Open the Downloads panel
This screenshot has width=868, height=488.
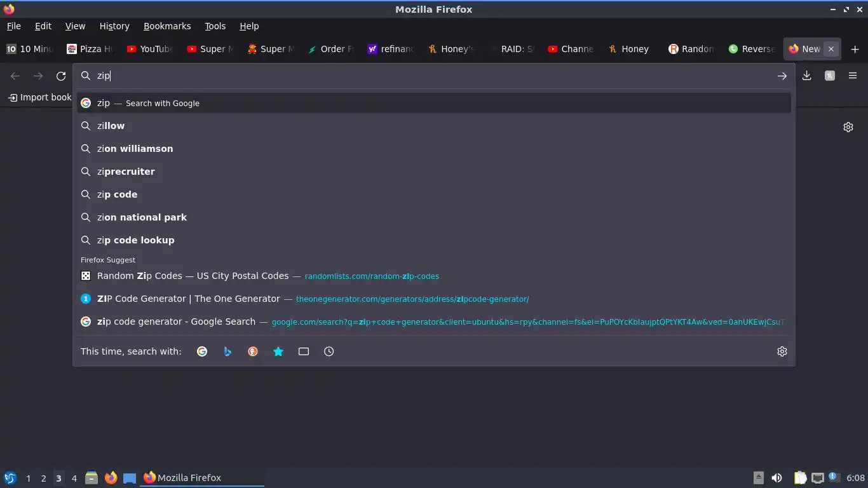807,76
